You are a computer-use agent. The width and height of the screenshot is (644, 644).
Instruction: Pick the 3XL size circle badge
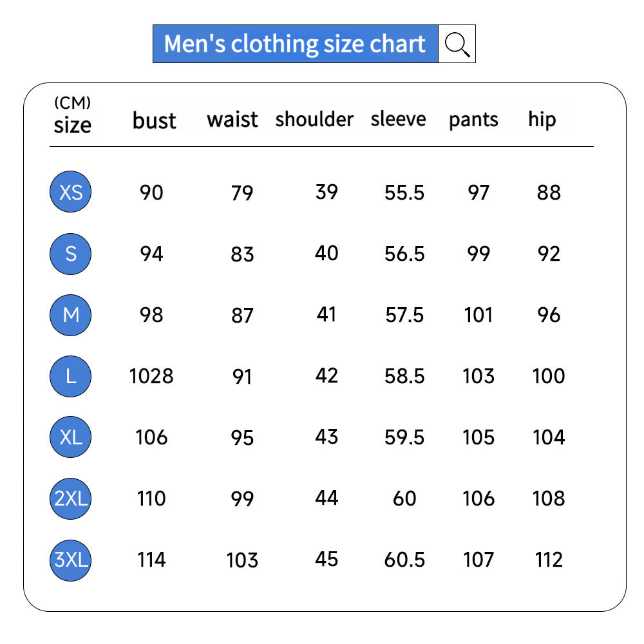point(70,560)
